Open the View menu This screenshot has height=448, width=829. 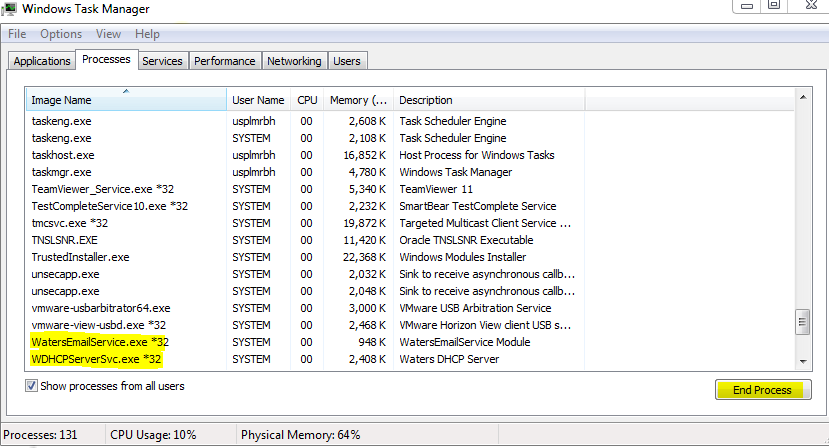[108, 34]
